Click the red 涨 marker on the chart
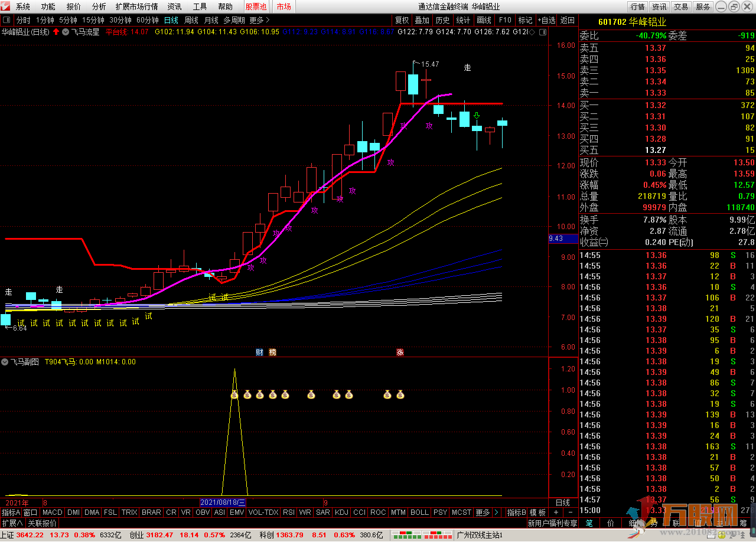 tap(400, 352)
